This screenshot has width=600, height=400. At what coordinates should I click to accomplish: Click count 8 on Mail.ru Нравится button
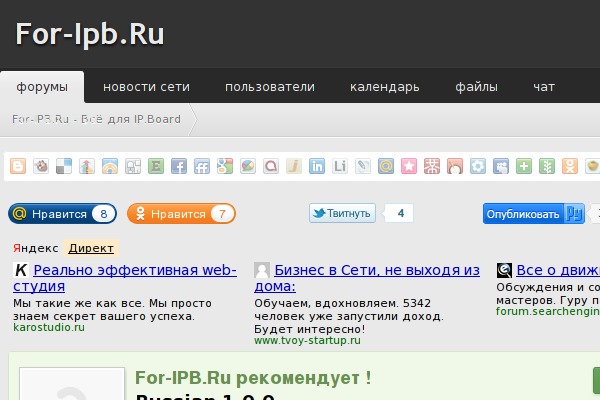coord(104,214)
